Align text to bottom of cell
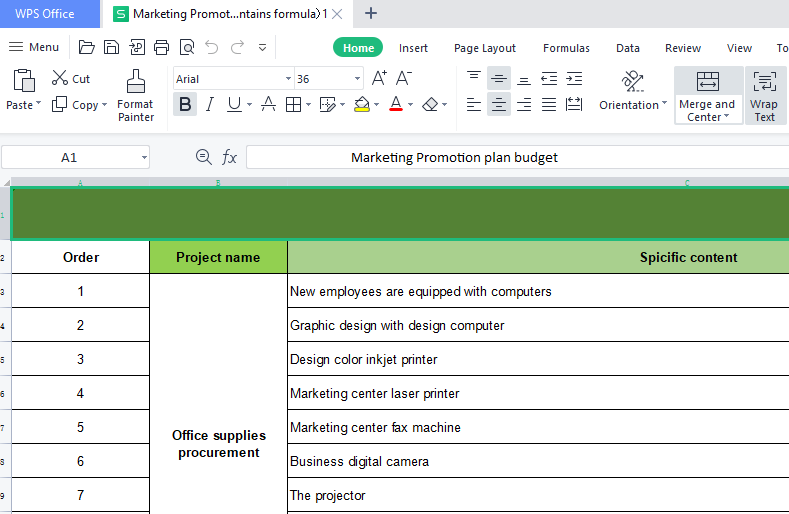The height and width of the screenshot is (514, 789). 524,79
